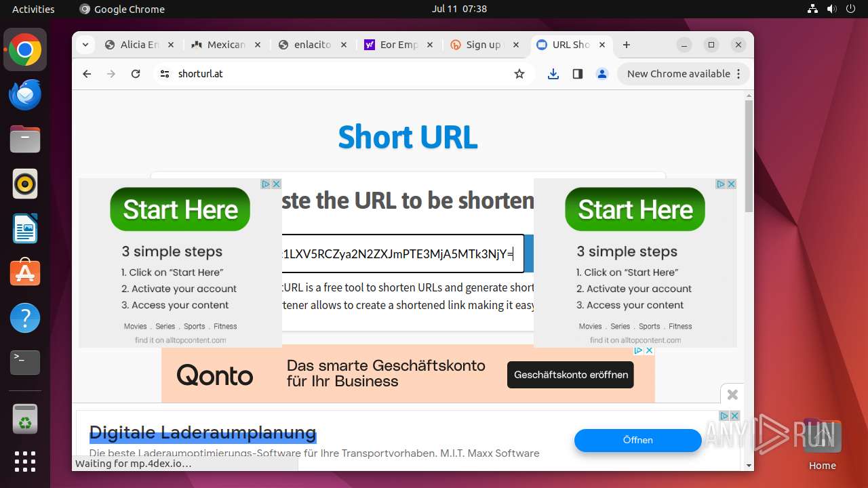The image size is (868, 488).
Task: Toggle Chrome side panel icon
Action: 578,74
